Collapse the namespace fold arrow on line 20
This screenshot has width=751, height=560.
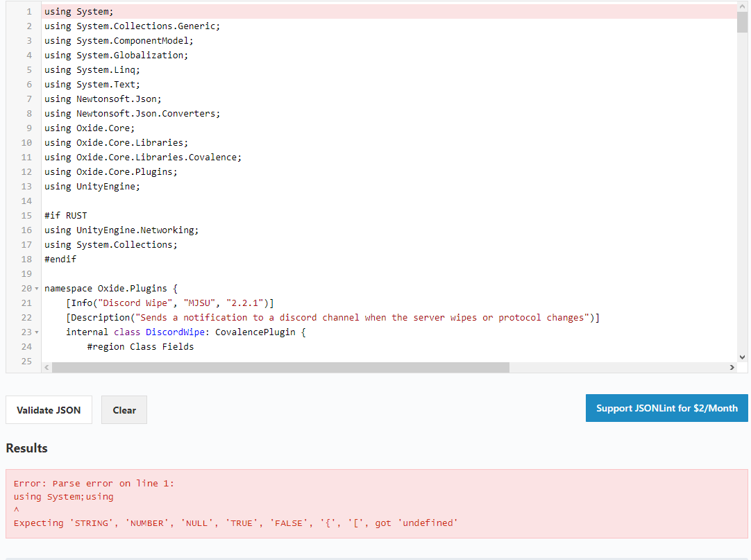37,289
